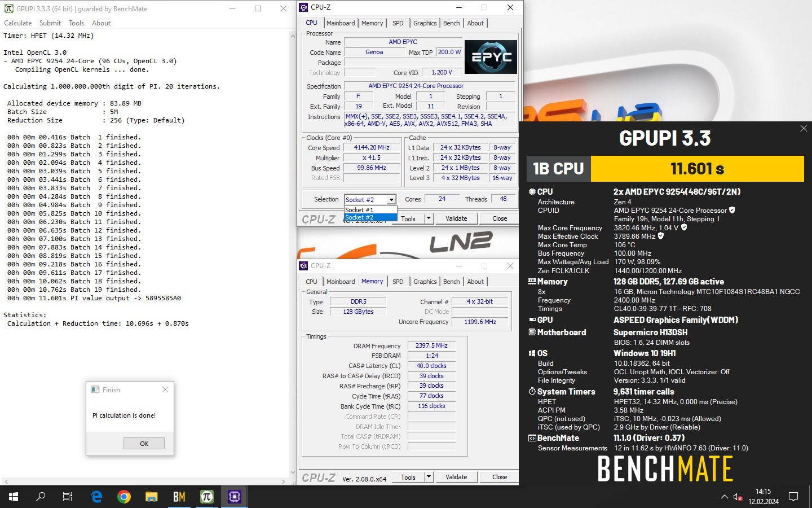The height and width of the screenshot is (508, 812).
Task: Select Socket #1 from the dropdown list
Action: point(370,210)
